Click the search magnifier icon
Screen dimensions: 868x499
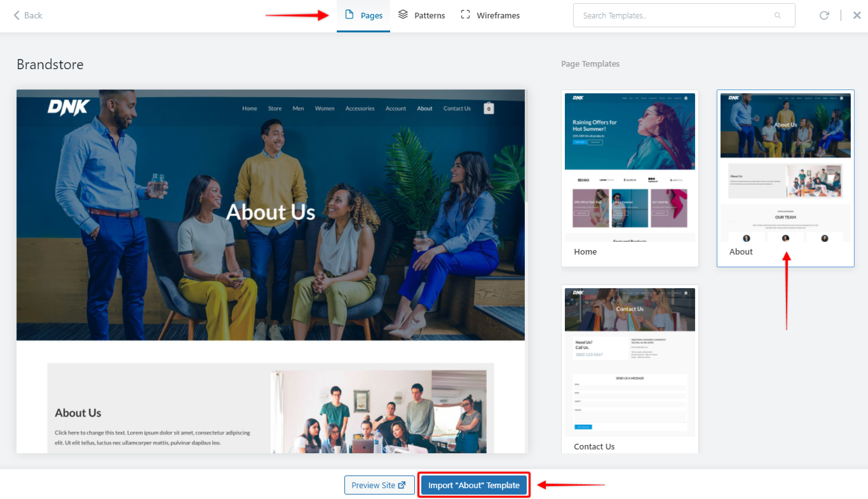778,15
